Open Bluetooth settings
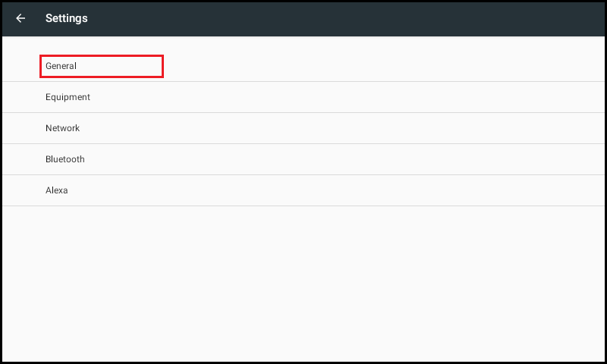Viewport: 607px width, 364px height. 303,159
